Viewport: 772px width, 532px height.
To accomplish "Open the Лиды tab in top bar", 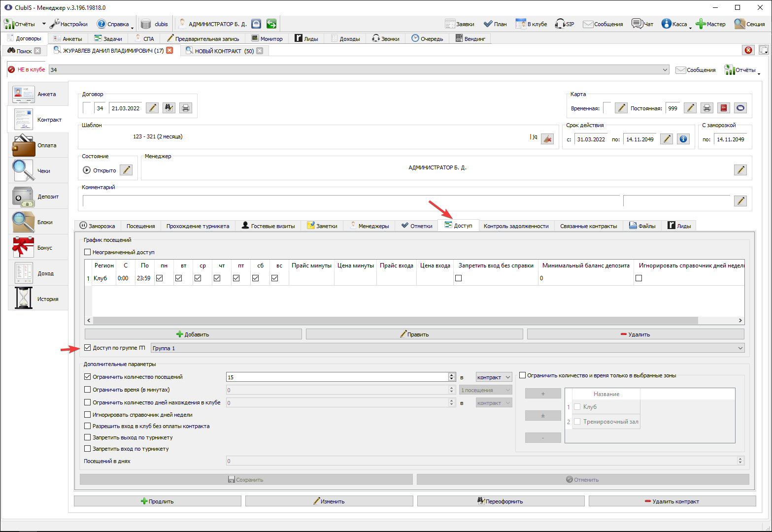I will [x=306, y=38].
